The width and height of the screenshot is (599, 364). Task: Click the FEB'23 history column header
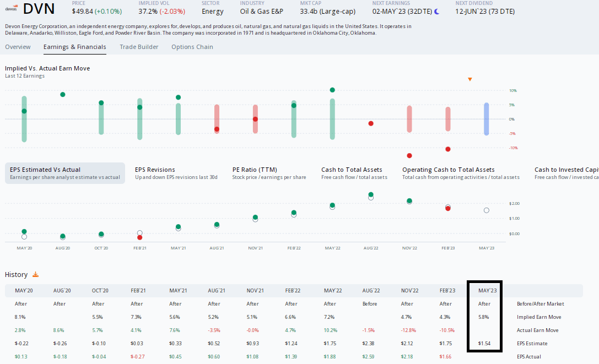coord(447,290)
